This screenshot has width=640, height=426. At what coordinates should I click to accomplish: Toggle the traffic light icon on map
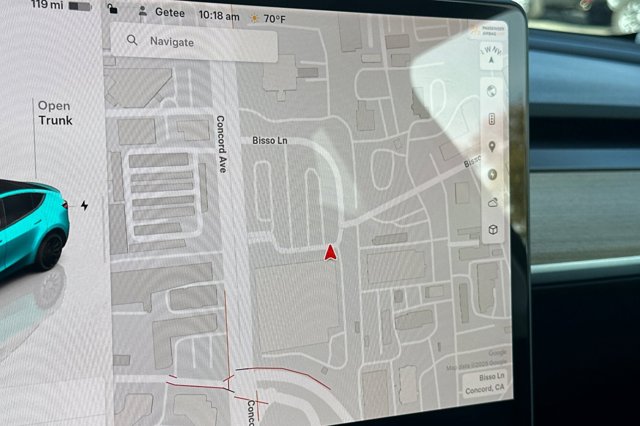point(491,119)
